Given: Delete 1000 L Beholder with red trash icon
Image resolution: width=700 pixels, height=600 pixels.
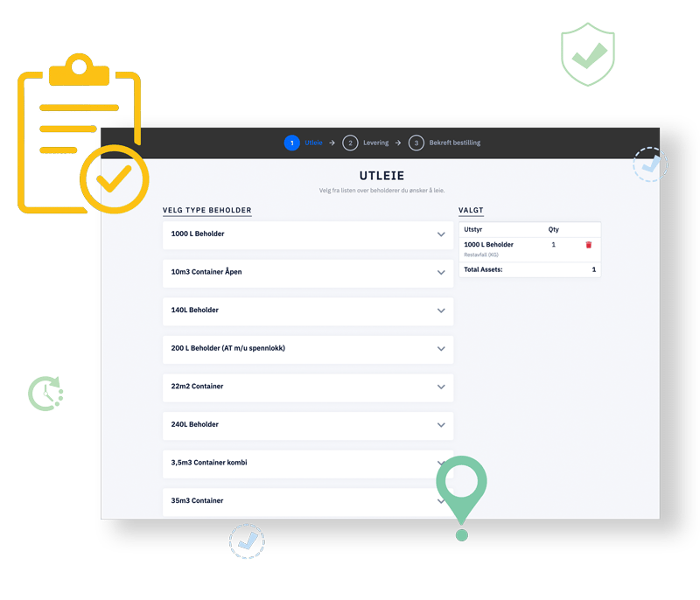Looking at the screenshot, I should click(x=588, y=245).
